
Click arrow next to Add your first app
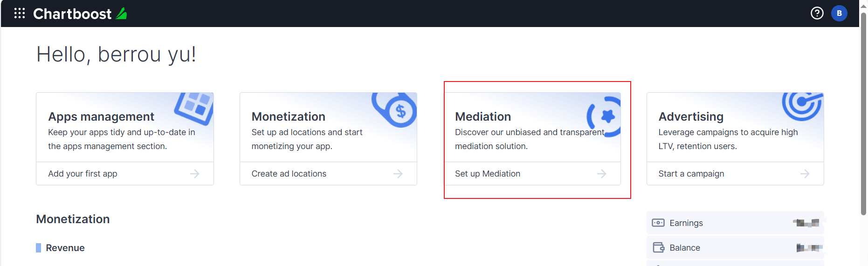coord(194,174)
